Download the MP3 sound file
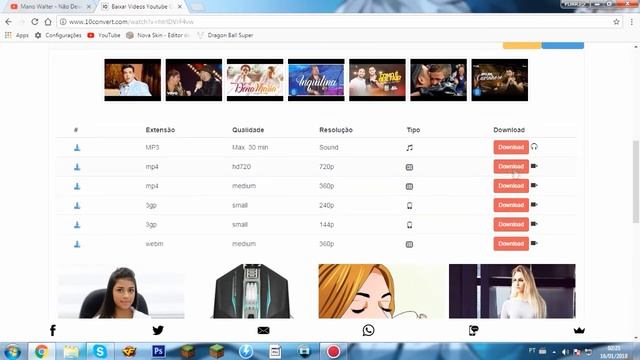 click(x=511, y=147)
